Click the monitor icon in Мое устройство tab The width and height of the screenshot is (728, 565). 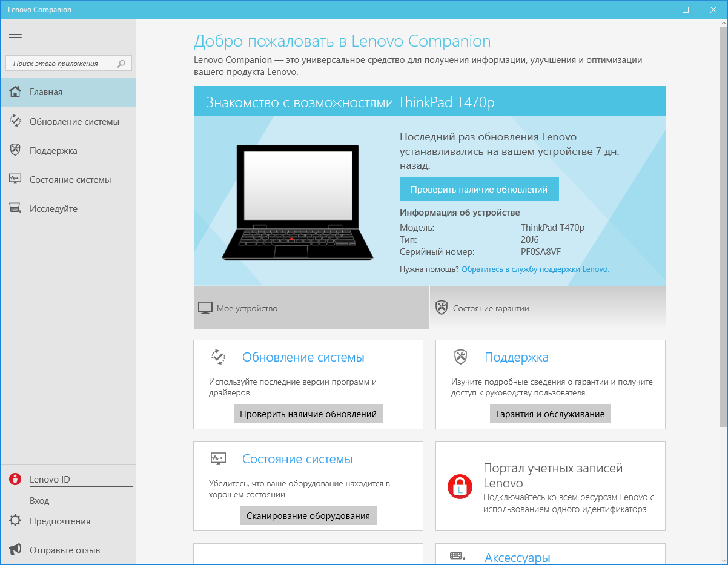coord(206,308)
